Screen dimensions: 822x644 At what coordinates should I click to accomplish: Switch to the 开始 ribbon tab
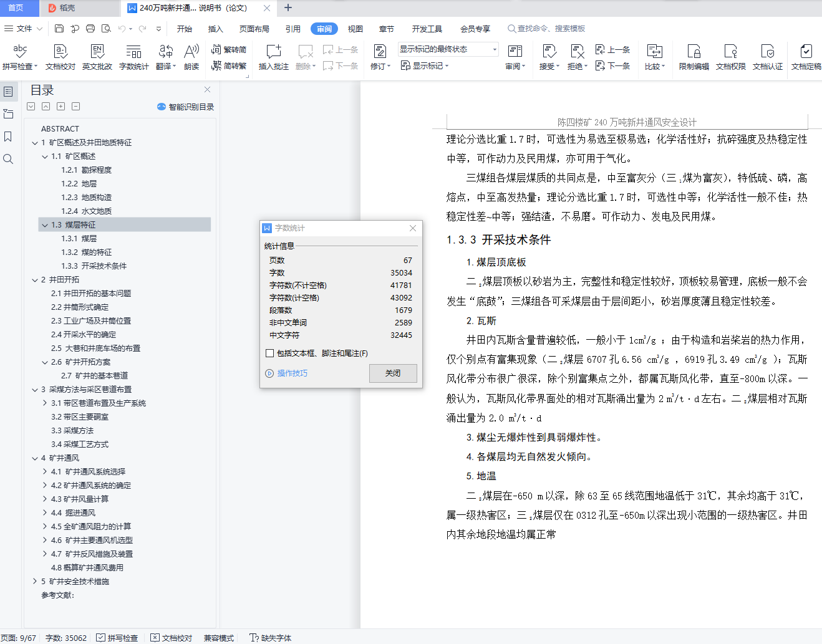(184, 29)
